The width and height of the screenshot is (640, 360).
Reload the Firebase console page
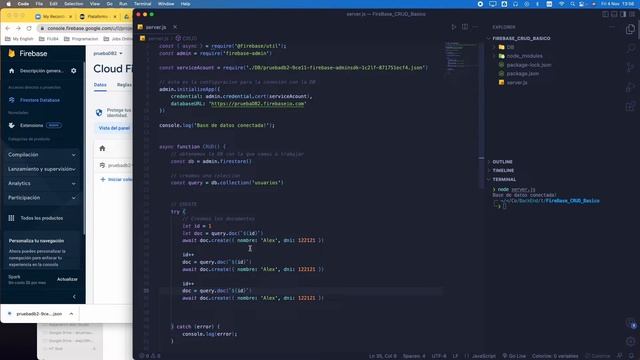tap(29, 28)
